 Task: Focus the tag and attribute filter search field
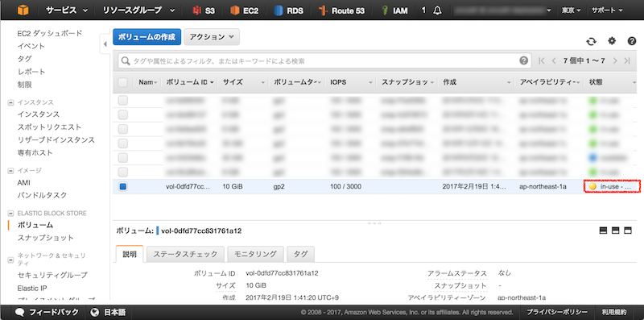click(324, 61)
